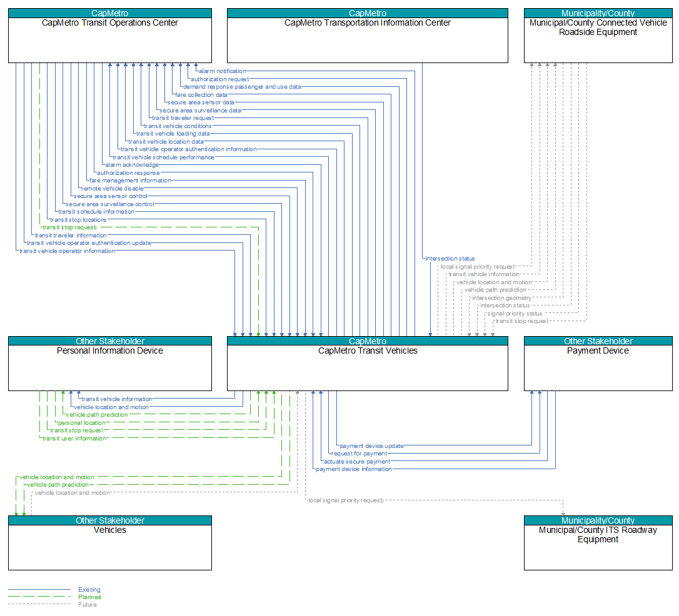Viewport: 679px width, 616px height.
Task: Click green 'vehicle location and motion' above Vehicles box
Action: [x=57, y=477]
